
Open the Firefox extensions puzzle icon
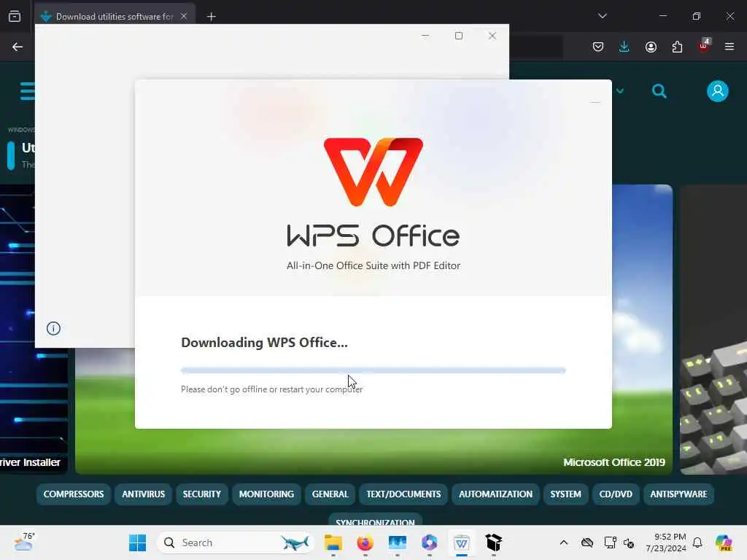(x=677, y=47)
